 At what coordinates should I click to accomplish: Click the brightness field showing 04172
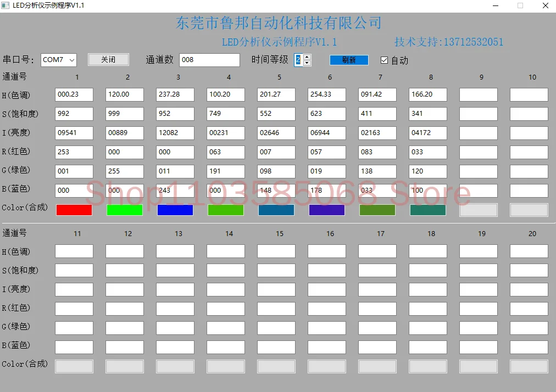[x=427, y=133]
